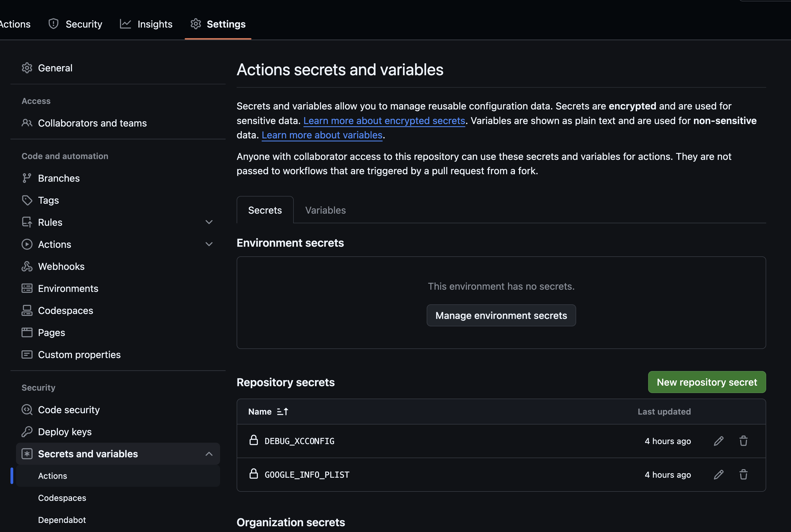Click the Insights graph icon
Image resolution: width=791 pixels, height=532 pixels.
[x=125, y=24]
